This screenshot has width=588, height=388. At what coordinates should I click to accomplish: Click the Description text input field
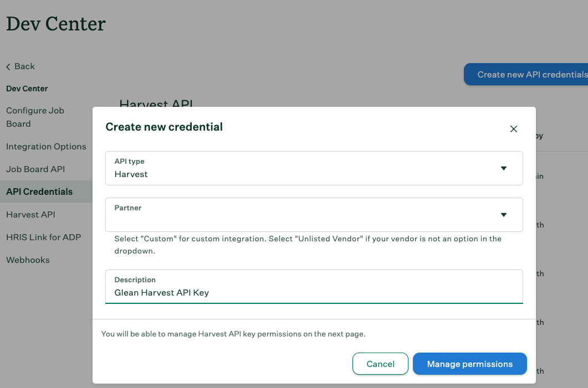(314, 293)
